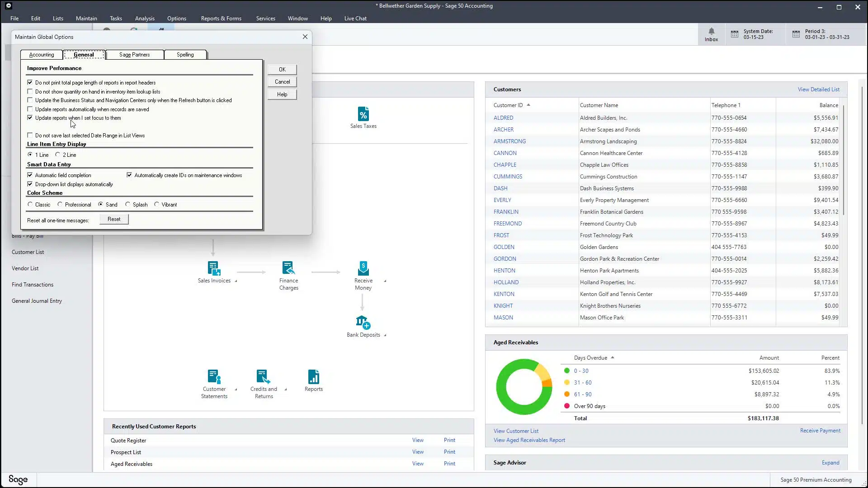Click the Customers list vertical scrollbar
This screenshot has width=868, height=488.
(x=844, y=160)
